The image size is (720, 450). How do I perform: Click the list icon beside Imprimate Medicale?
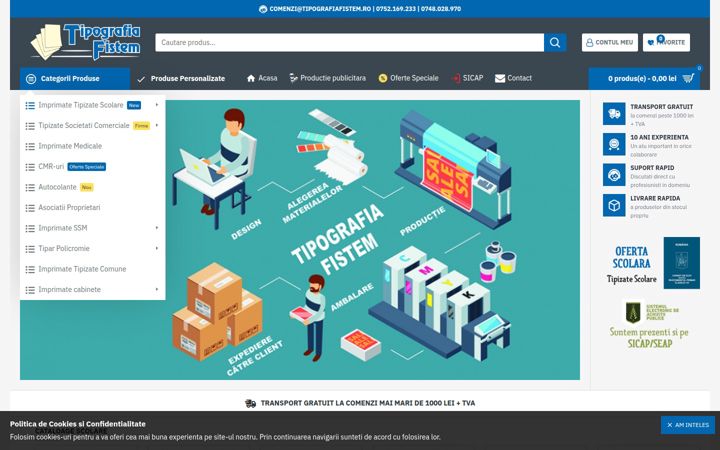pyautogui.click(x=30, y=146)
